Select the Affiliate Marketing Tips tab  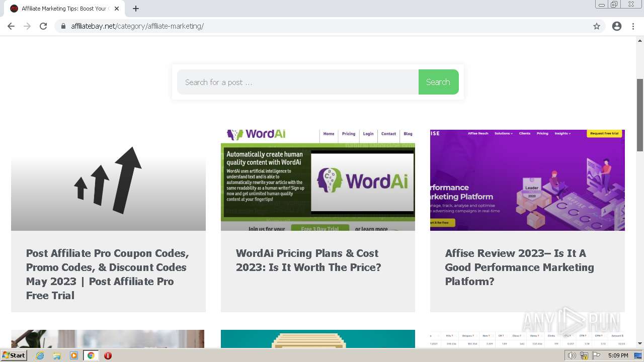tap(64, 9)
